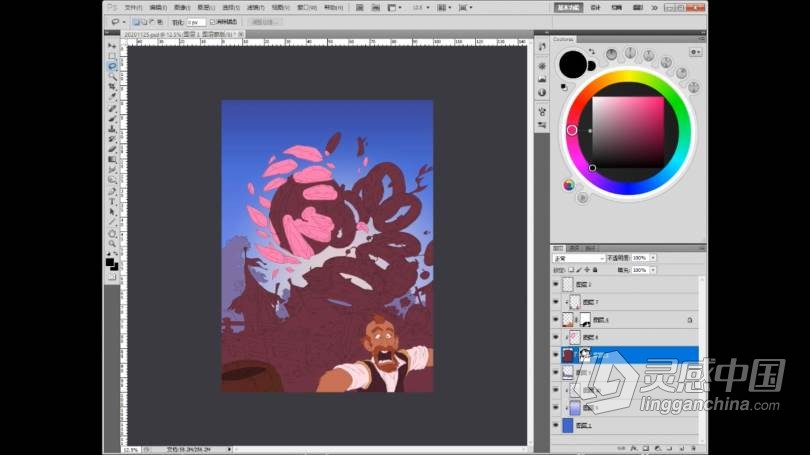
Task: Select the Brush tool
Action: [112, 119]
